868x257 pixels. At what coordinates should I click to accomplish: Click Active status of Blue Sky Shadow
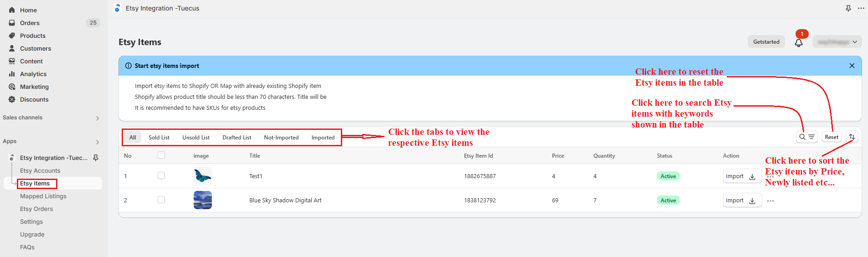(668, 200)
